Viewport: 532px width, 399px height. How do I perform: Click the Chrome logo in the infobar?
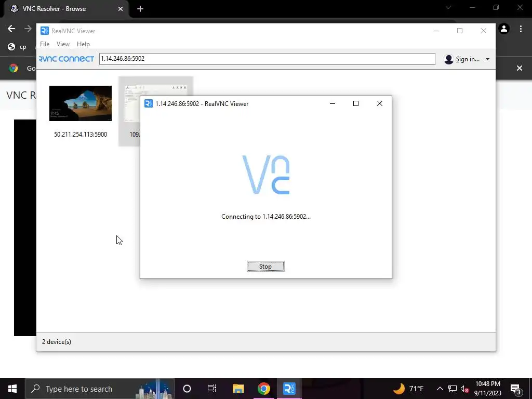(14, 68)
